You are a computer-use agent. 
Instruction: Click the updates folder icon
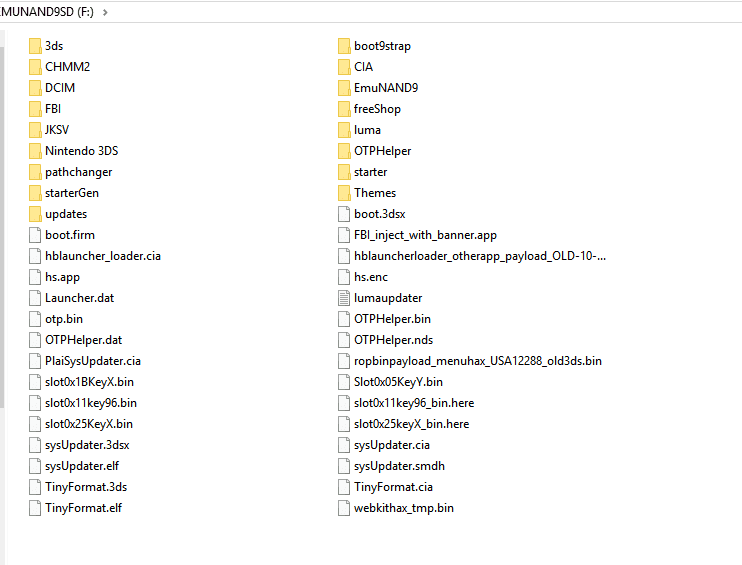point(35,214)
